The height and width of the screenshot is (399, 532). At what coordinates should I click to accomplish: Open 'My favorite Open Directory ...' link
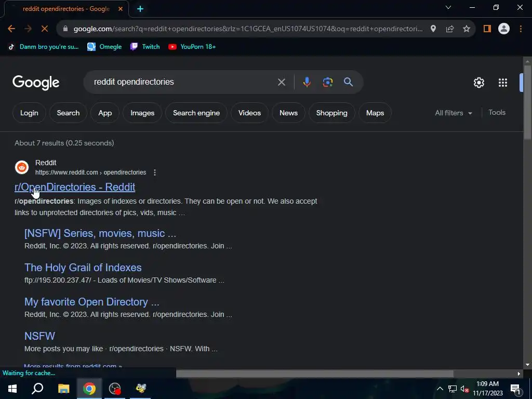coord(91,302)
